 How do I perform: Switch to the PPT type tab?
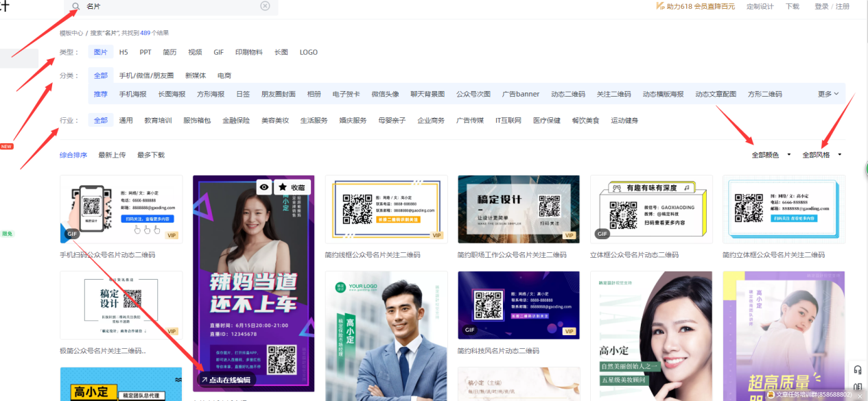145,52
